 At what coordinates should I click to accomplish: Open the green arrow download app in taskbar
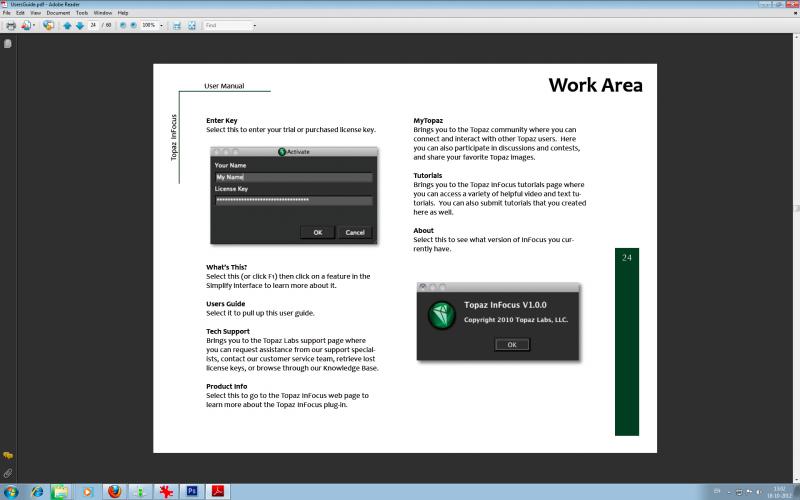click(140, 491)
